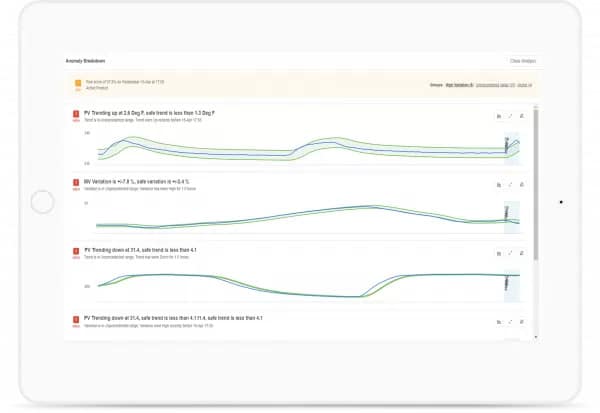
Task: Click rightmost icon on PV Trending up row
Action: click(521, 116)
